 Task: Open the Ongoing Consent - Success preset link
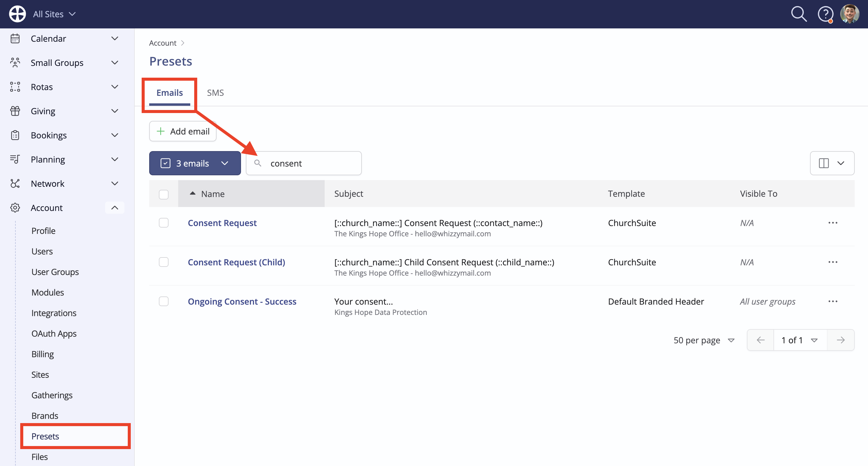242,302
